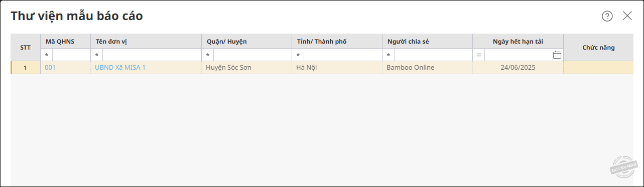Open the help question mark icon

coord(607,16)
